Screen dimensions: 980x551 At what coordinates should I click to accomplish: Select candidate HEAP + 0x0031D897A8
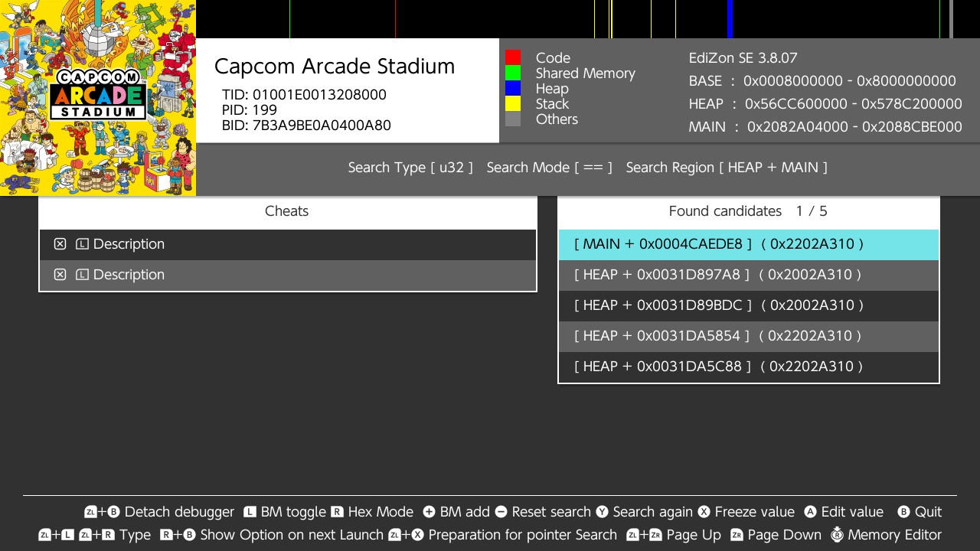[x=749, y=275]
